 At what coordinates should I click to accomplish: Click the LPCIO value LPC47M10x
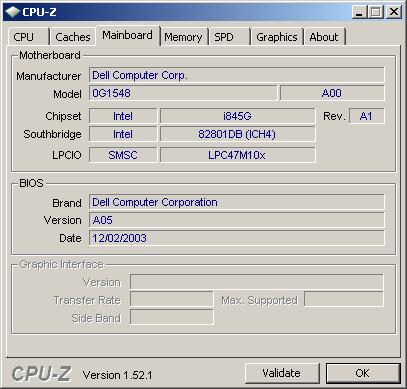coord(237,155)
